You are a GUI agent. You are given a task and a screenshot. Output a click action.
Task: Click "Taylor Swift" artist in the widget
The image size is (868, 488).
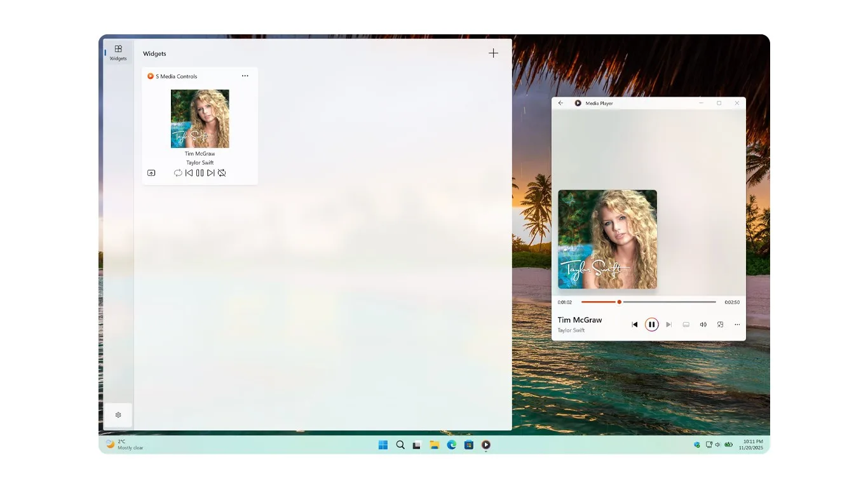200,163
